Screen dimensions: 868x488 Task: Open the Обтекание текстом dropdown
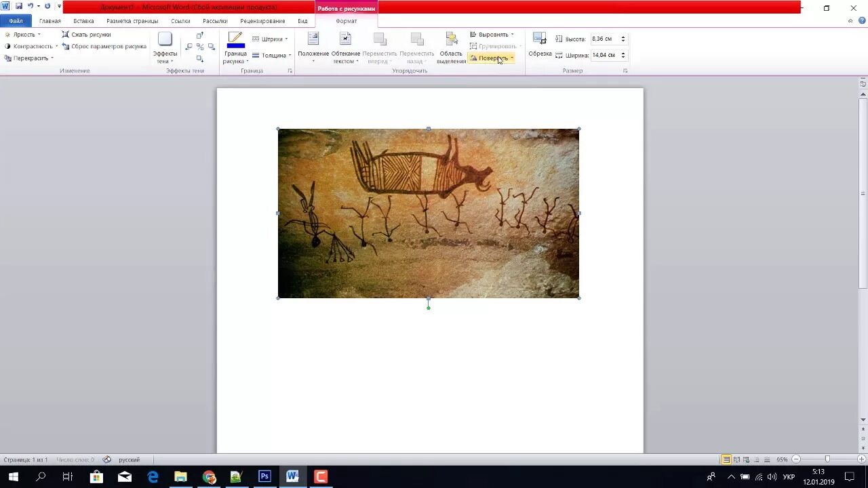(346, 47)
